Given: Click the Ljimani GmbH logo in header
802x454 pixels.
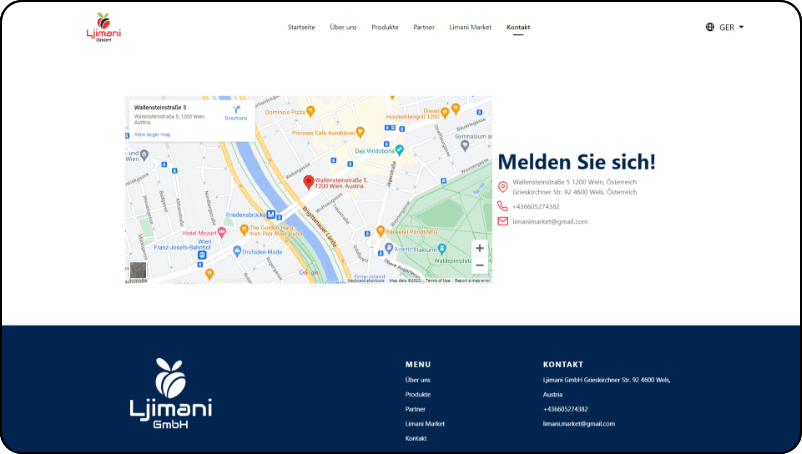Looking at the screenshot, I should pyautogui.click(x=102, y=27).
